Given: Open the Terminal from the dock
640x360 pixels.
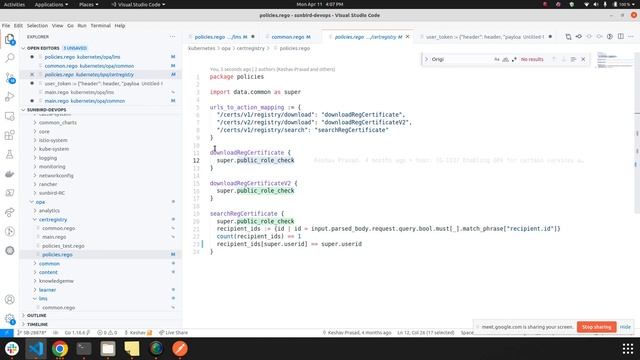Looking at the screenshot, I should pos(84,349).
